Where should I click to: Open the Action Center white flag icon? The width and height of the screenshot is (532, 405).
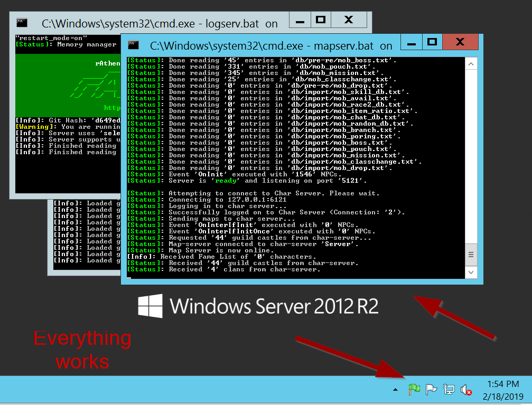pos(431,390)
